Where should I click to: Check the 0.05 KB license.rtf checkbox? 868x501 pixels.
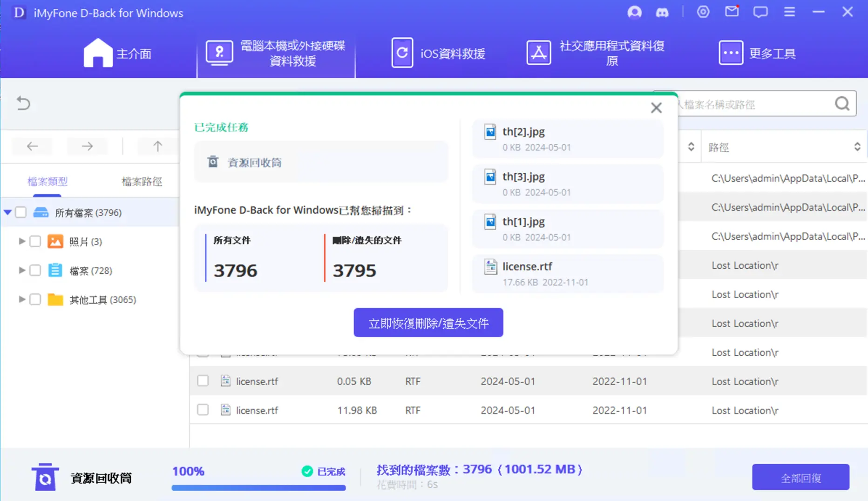203,380
